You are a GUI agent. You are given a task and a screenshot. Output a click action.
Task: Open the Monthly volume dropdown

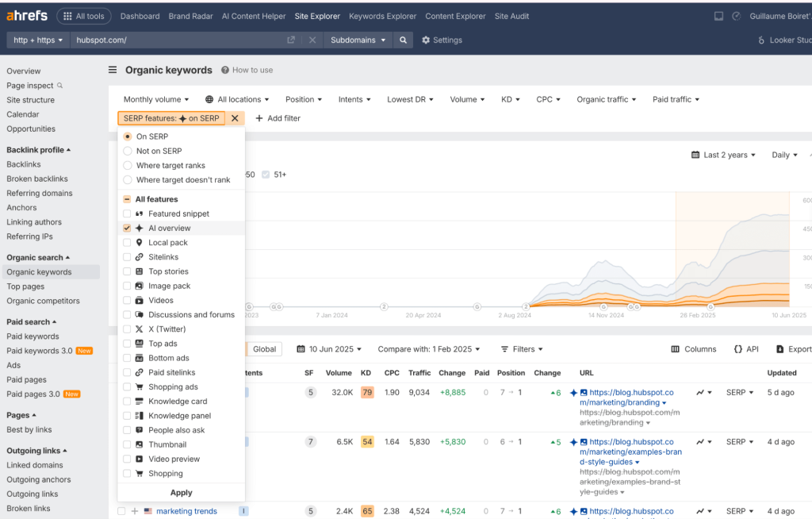point(156,99)
